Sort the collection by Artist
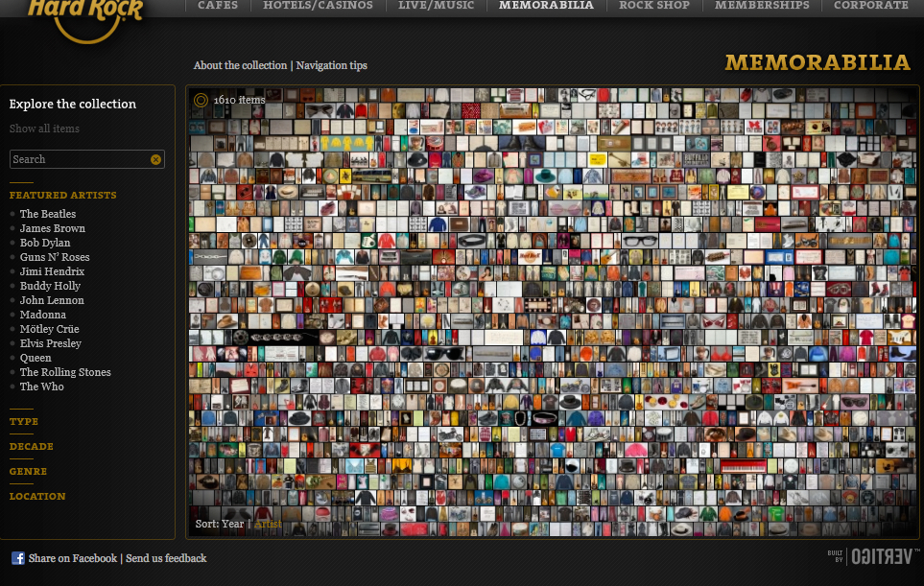 point(268,524)
